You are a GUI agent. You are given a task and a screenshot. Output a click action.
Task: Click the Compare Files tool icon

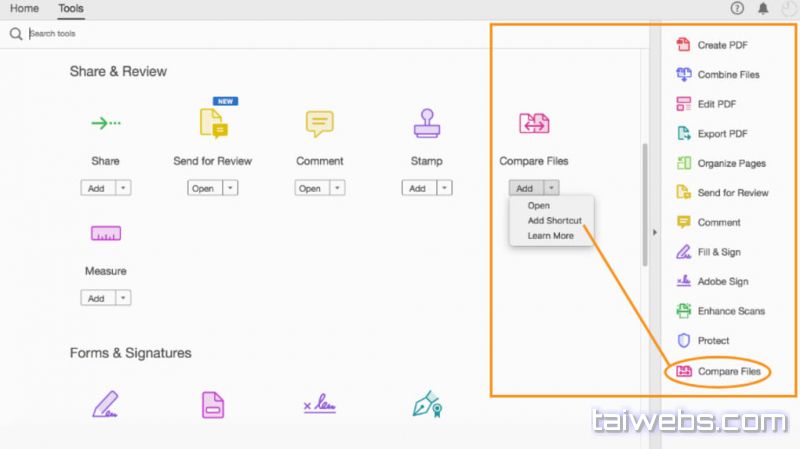pos(533,123)
